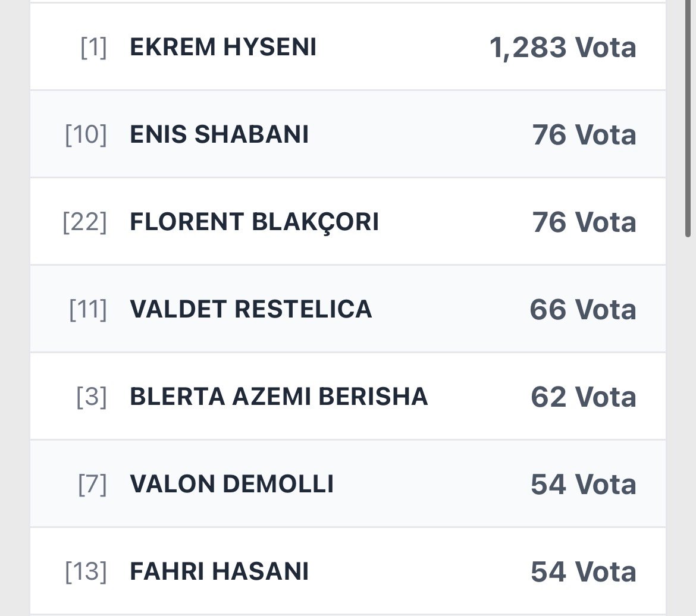Select the 66 Vota count

(582, 310)
